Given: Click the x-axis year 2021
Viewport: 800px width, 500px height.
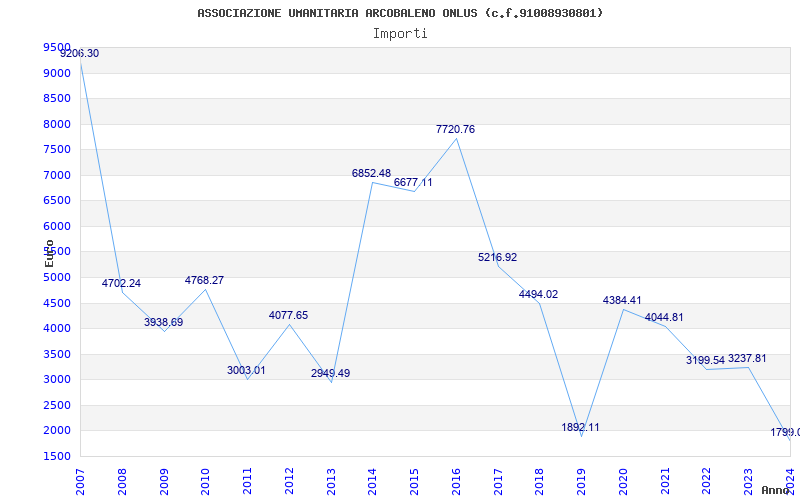Looking at the screenshot, I should tap(664, 482).
